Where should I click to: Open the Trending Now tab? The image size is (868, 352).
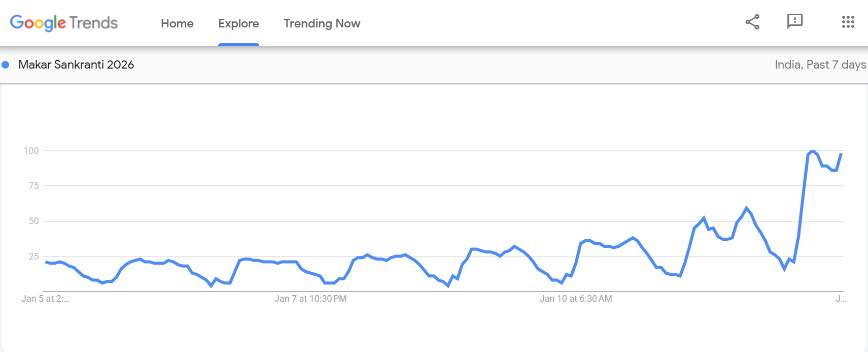click(322, 23)
